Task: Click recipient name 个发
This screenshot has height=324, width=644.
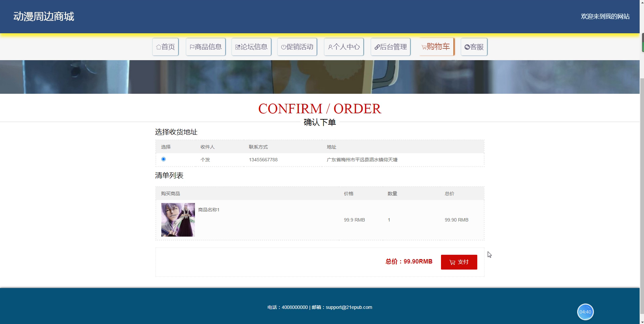Action: coord(205,160)
